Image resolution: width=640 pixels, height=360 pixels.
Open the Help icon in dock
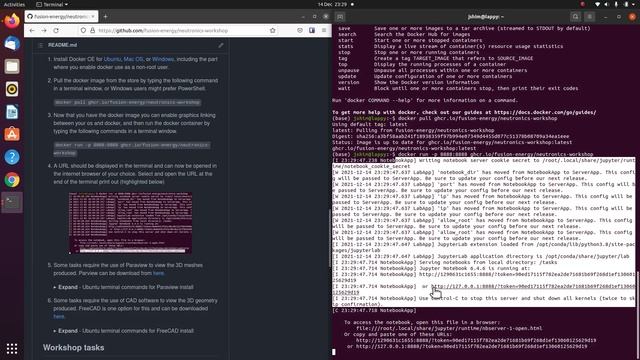click(x=12, y=157)
